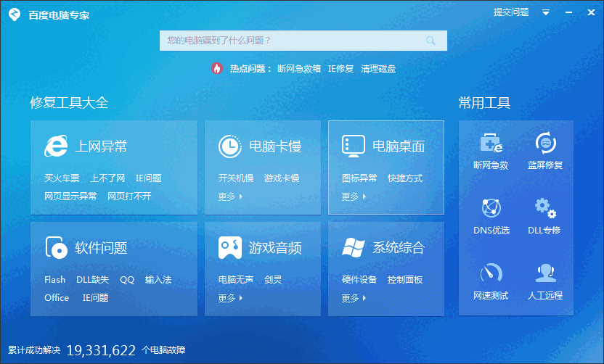Click the Baidu PC Expert logo icon
Image resolution: width=604 pixels, height=364 pixels.
(x=15, y=15)
